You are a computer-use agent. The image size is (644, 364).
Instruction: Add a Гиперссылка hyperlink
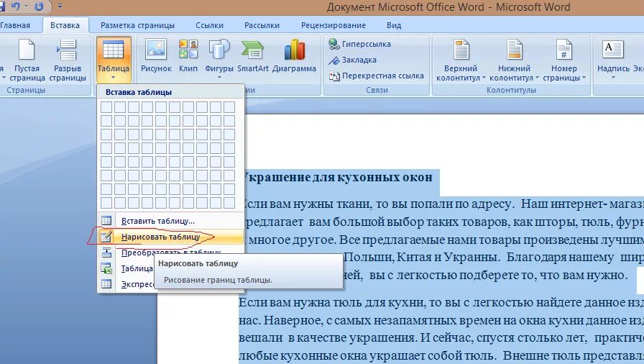[360, 44]
